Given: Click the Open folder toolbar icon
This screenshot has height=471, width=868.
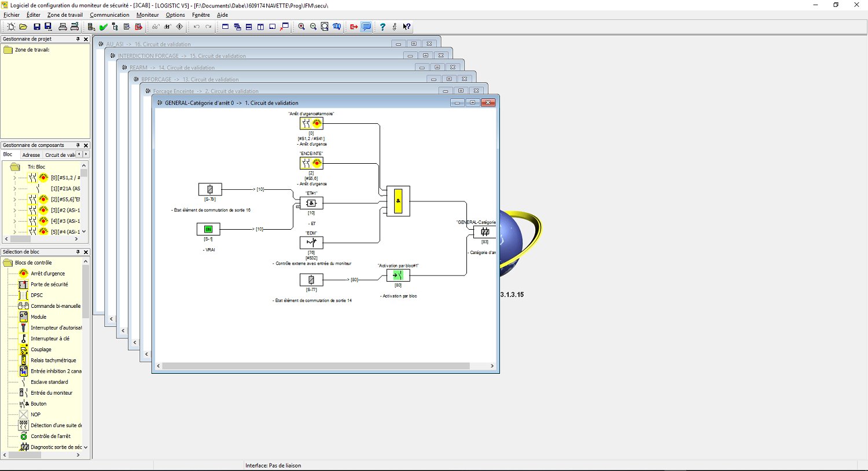Looking at the screenshot, I should point(23,27).
